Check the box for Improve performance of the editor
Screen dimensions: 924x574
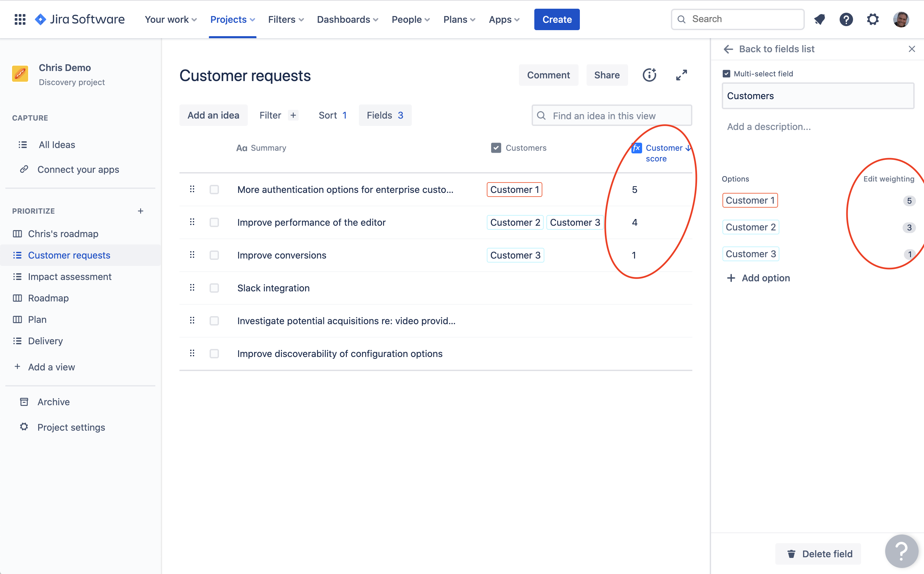pyautogui.click(x=214, y=222)
